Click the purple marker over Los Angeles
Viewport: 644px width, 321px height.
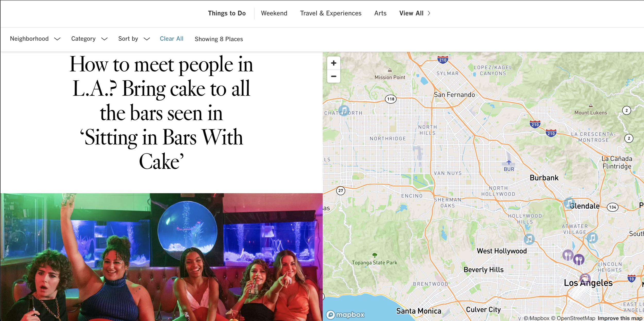(585, 279)
